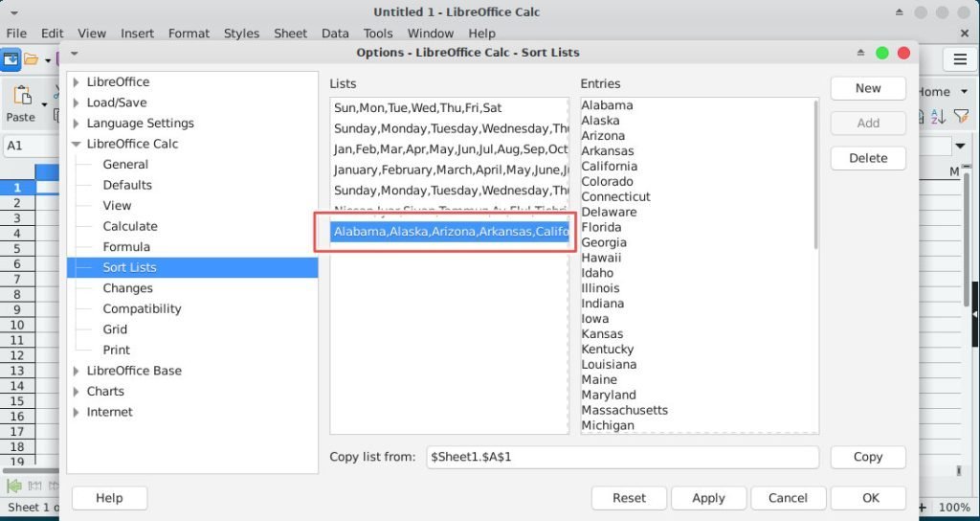Screen dimensions: 980x521
Task: Click the Cancel button
Action: point(789,498)
